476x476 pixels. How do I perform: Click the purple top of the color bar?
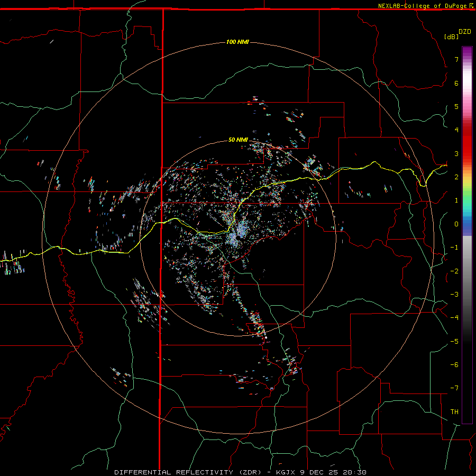(467, 52)
